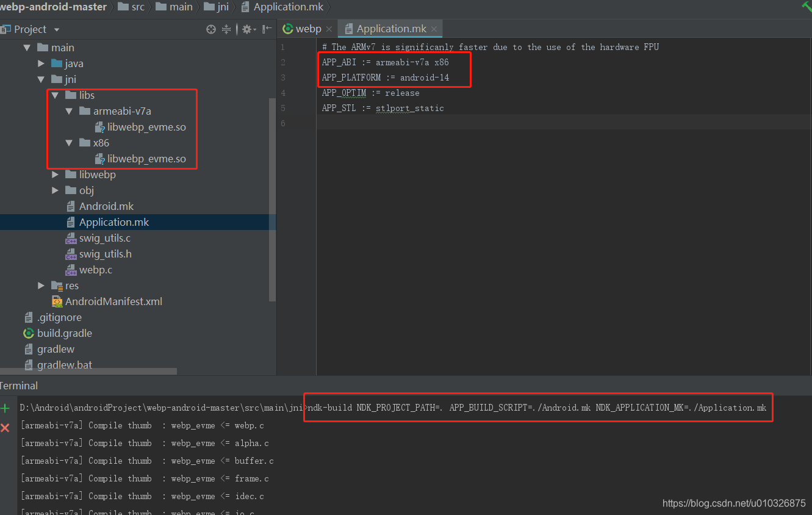Screen dimensions: 812x515
Task: Click terminal line compiling alpha.c
Action: tap(145, 443)
